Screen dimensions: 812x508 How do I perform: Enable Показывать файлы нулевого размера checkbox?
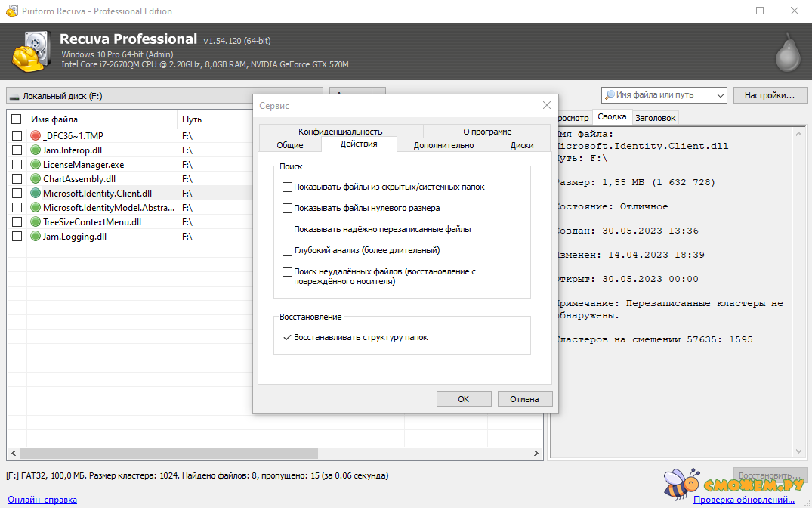pyautogui.click(x=287, y=208)
